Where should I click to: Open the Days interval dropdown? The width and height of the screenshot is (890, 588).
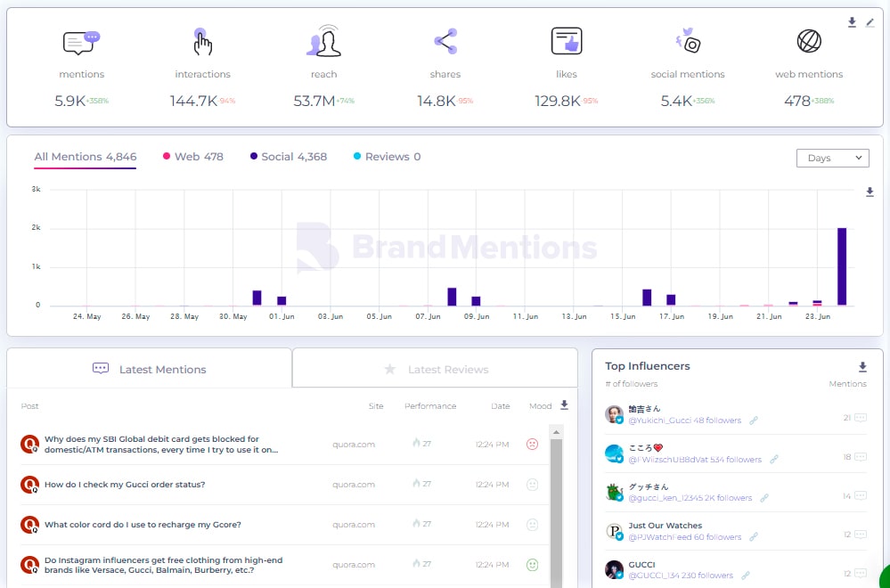click(x=832, y=158)
